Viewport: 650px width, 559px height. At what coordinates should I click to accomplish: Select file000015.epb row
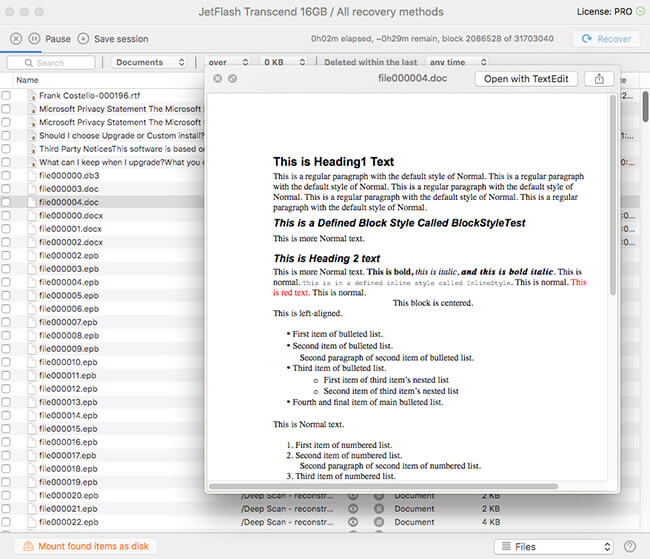click(x=102, y=428)
